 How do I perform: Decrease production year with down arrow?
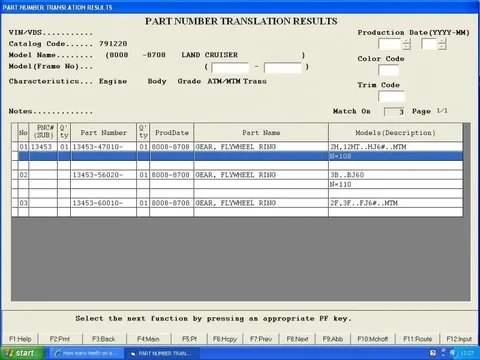tap(407, 47)
